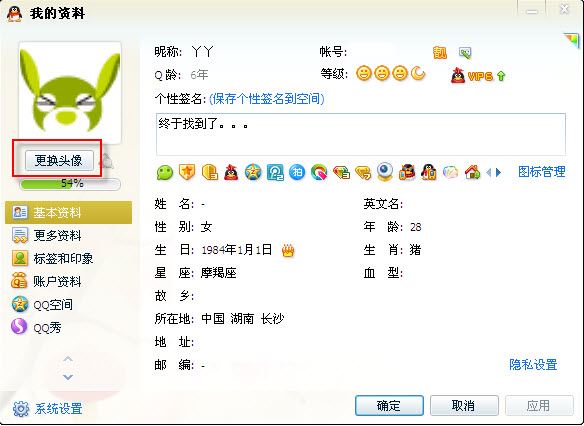This screenshot has width=584, height=426.
Task: Open the webcam icon in icon row
Action: [x=385, y=172]
